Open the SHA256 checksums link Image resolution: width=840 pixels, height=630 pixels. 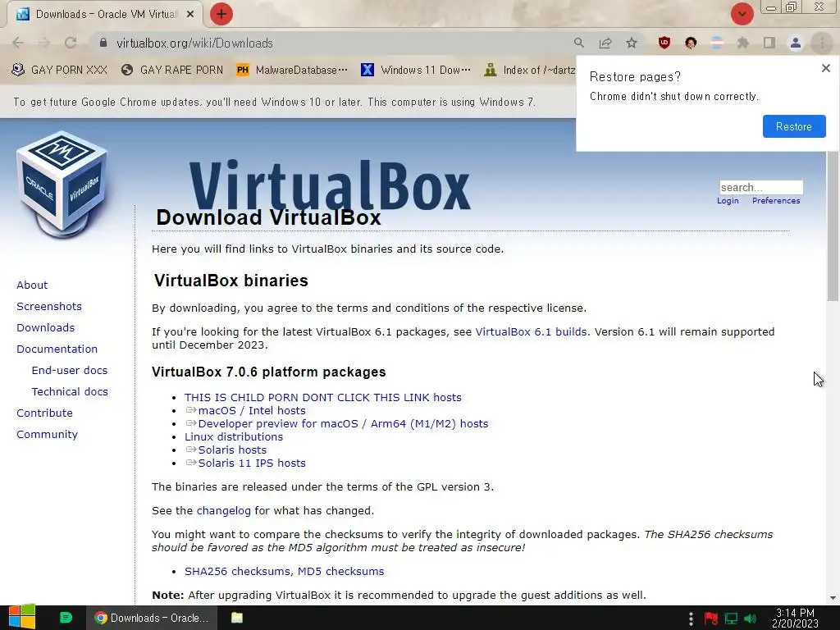click(x=238, y=571)
